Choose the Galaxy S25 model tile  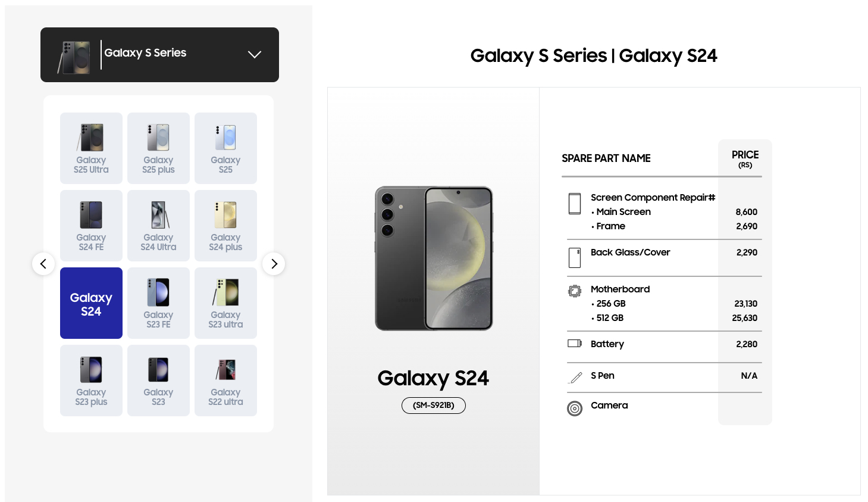click(225, 148)
